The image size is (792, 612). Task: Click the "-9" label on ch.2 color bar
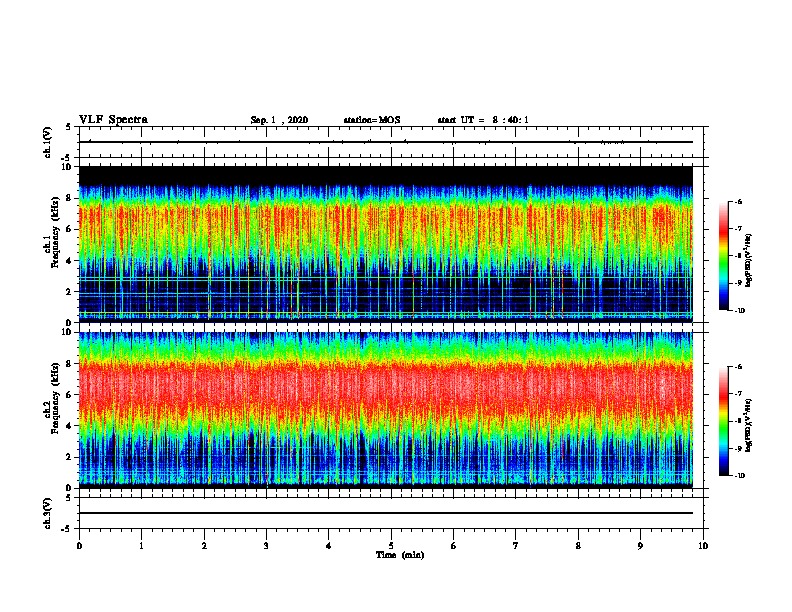(738, 448)
